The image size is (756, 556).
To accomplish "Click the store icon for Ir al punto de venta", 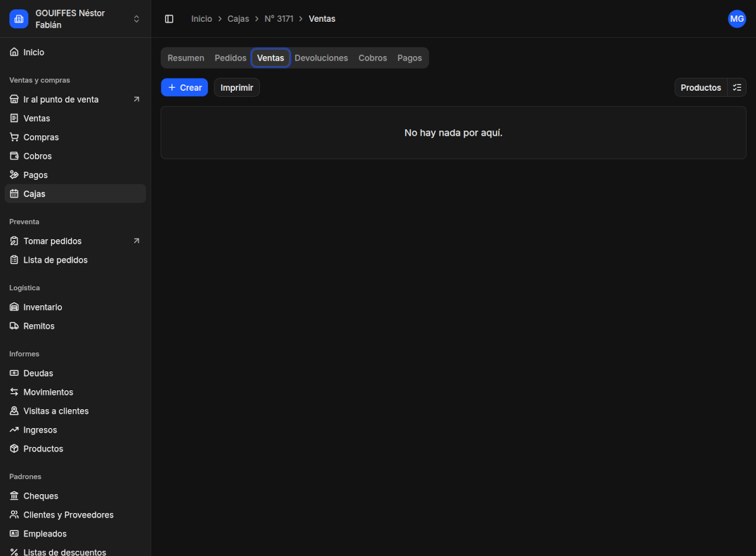I will 14,99.
